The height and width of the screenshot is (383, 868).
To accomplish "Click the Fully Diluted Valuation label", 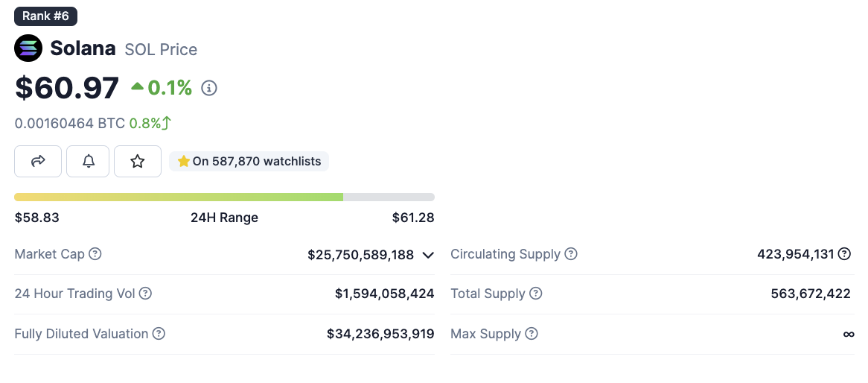I will [x=81, y=334].
